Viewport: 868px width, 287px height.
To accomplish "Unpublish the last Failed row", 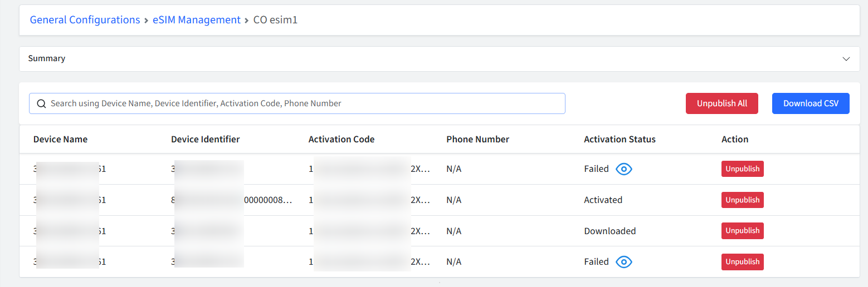I will 743,262.
